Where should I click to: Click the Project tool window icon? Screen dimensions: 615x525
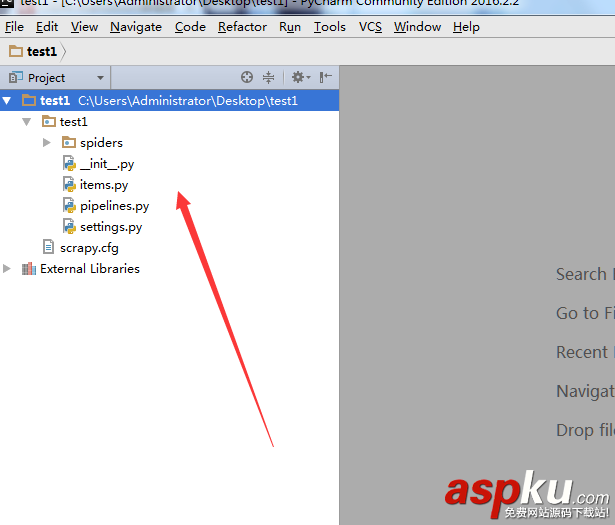[16, 77]
